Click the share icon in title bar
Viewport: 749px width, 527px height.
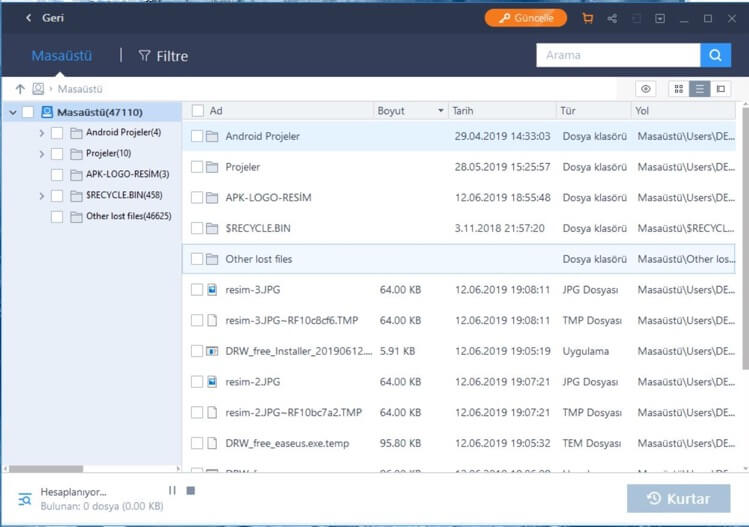[612, 18]
